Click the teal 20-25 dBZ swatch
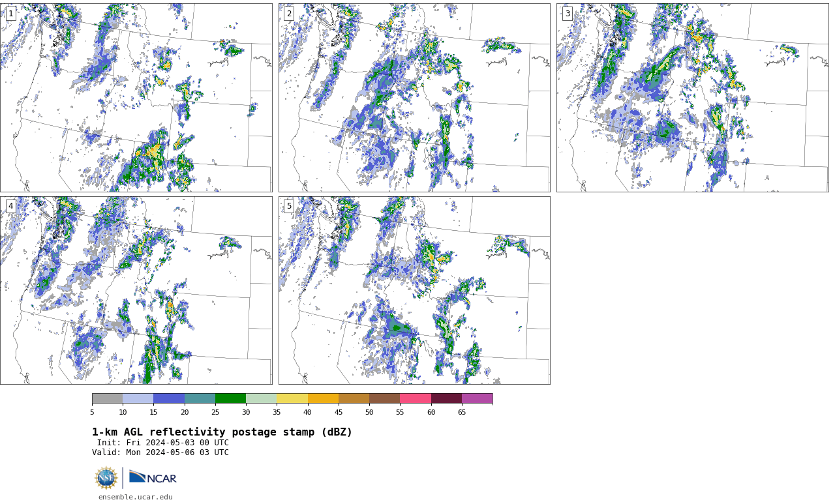Image resolution: width=835 pixels, height=504 pixels. point(200,398)
